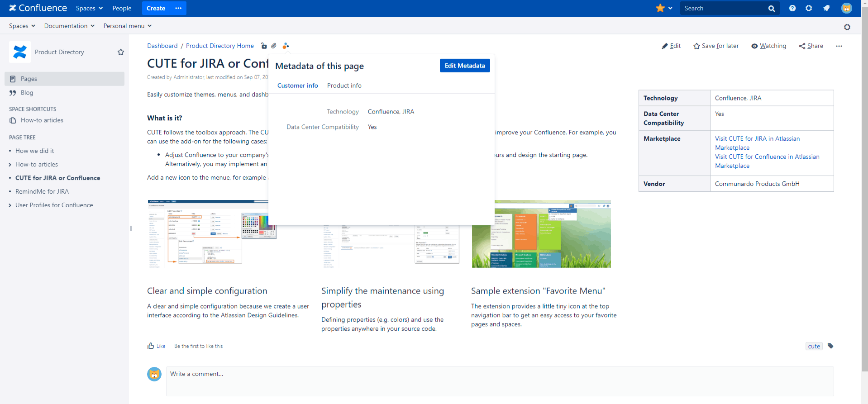Expand the favorites star dropdown arrow
This screenshot has height=404, width=868.
tap(670, 8)
